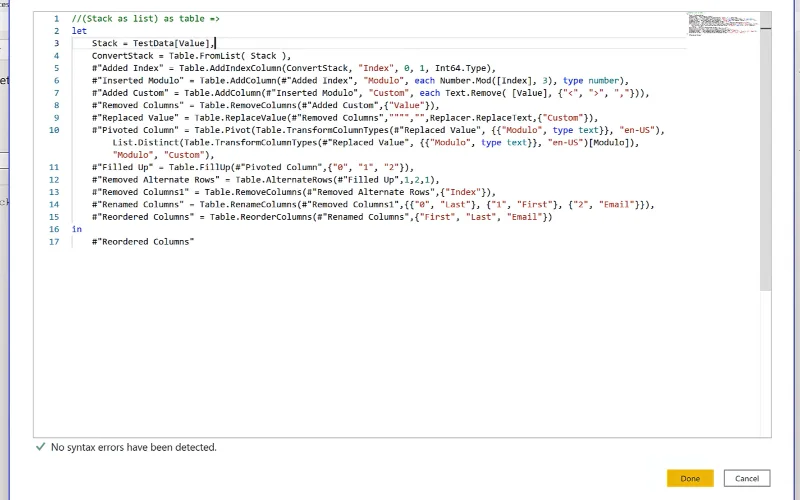Click the 'let' keyword on line 2
This screenshot has height=500, width=800.
coord(79,31)
